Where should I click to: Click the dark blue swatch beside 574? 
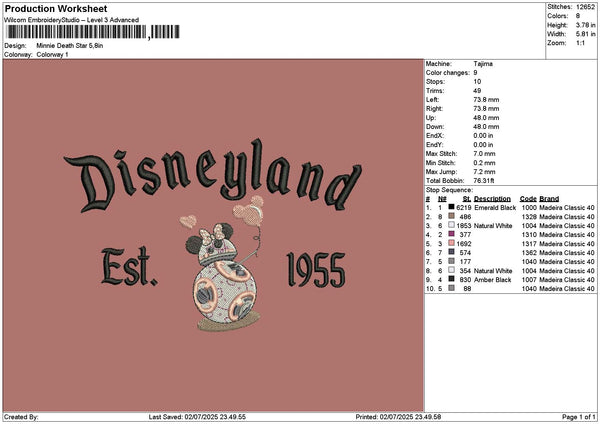coord(452,252)
